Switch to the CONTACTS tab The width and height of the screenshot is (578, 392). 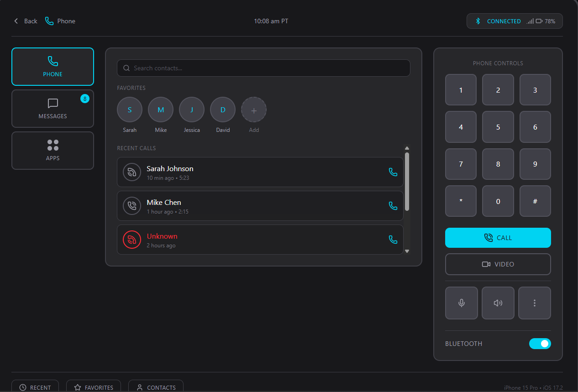156,387
